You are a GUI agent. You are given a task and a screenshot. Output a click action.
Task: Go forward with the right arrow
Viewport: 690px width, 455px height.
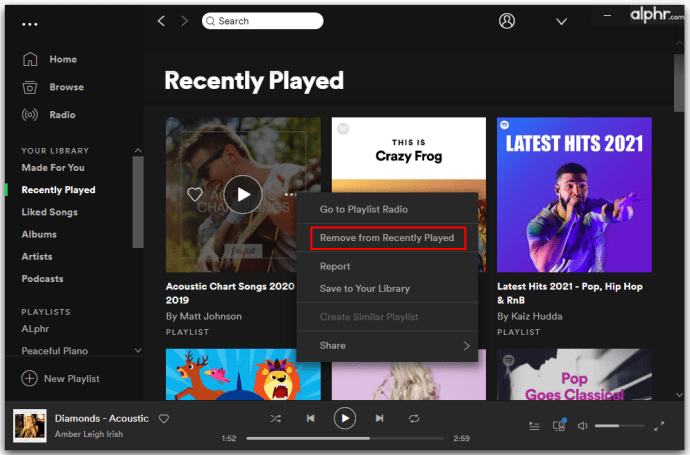(184, 21)
